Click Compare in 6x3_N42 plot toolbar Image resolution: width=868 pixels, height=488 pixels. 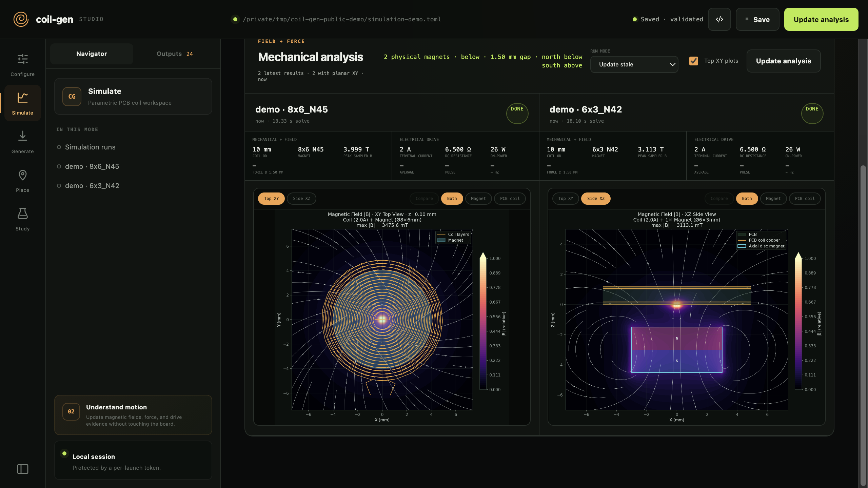click(x=719, y=199)
